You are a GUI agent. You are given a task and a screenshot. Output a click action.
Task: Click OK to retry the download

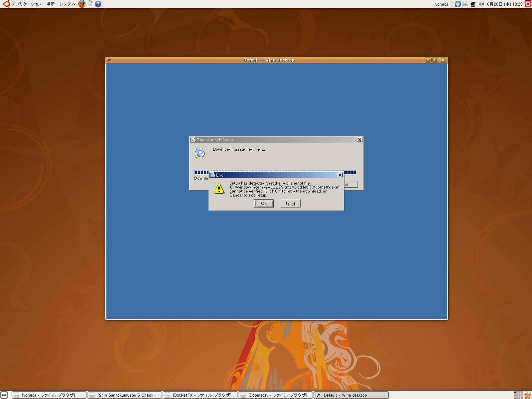point(264,203)
